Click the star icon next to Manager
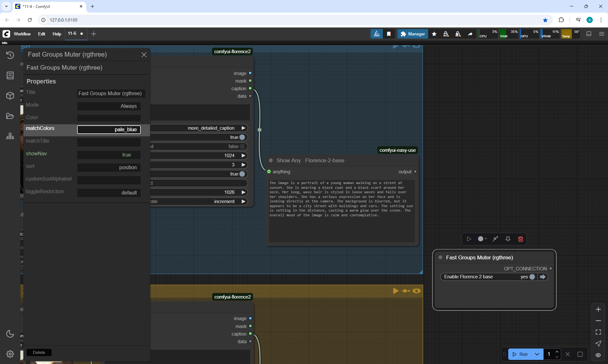608x364 pixels. coord(434,34)
